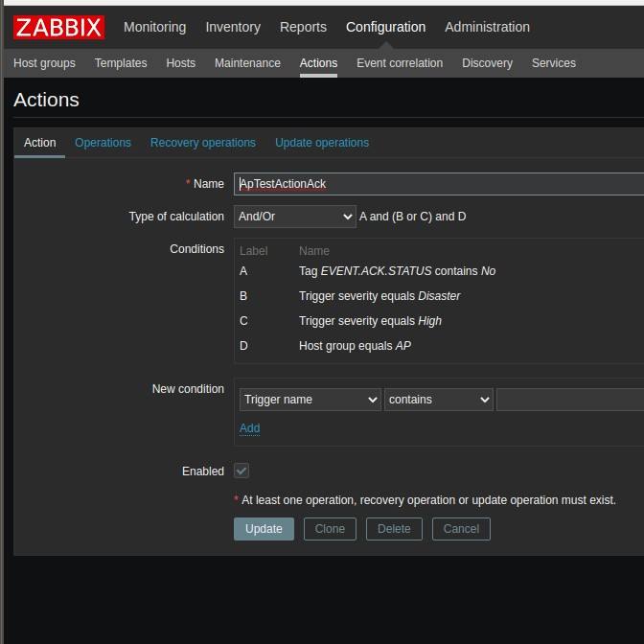
Task: Click the Add condition link
Action: coord(250,428)
